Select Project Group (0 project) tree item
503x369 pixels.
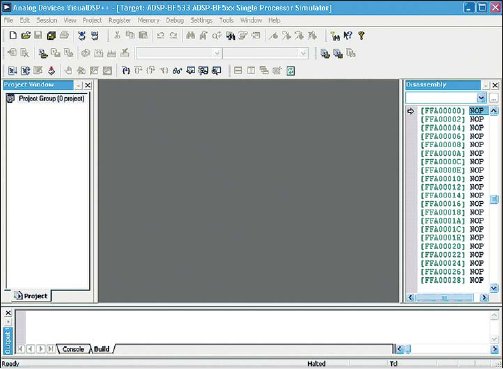[51, 98]
